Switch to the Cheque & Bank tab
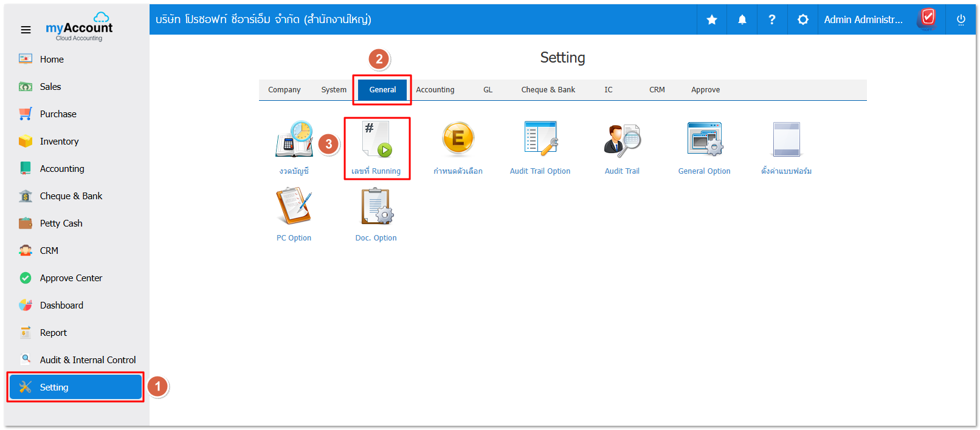The image size is (980, 430). (x=548, y=90)
